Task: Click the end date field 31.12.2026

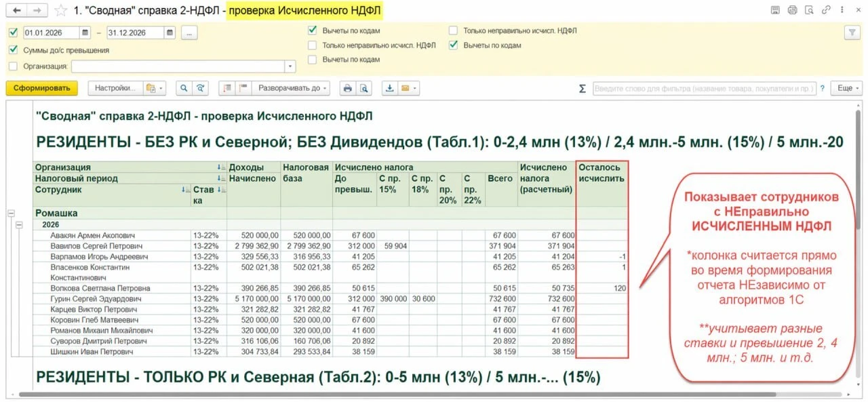Action: click(136, 33)
